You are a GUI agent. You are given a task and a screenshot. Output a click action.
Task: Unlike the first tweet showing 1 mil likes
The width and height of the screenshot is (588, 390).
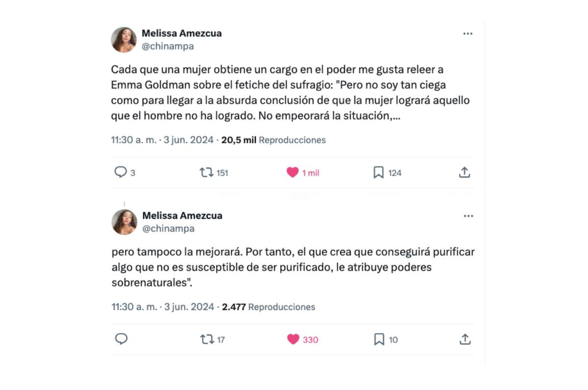pos(293,173)
